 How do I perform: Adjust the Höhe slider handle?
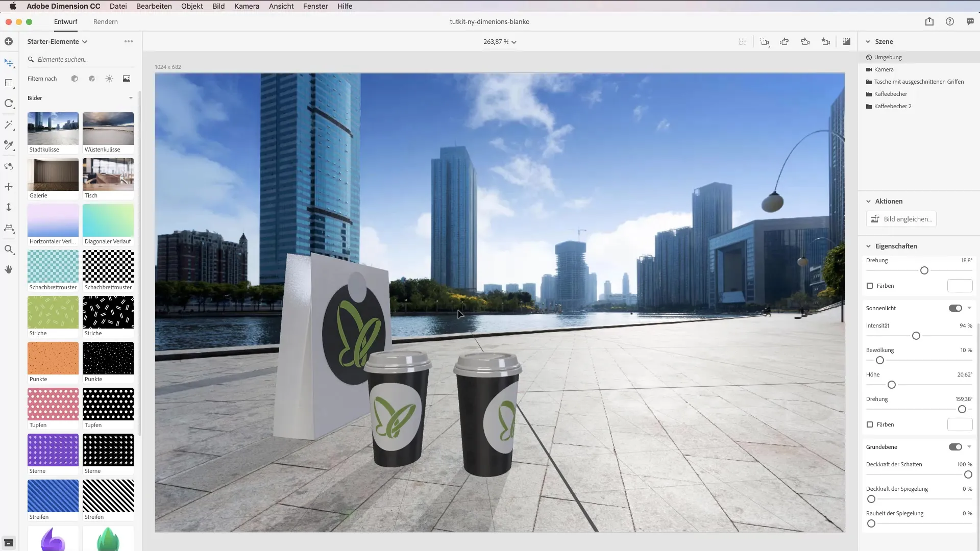click(x=892, y=385)
